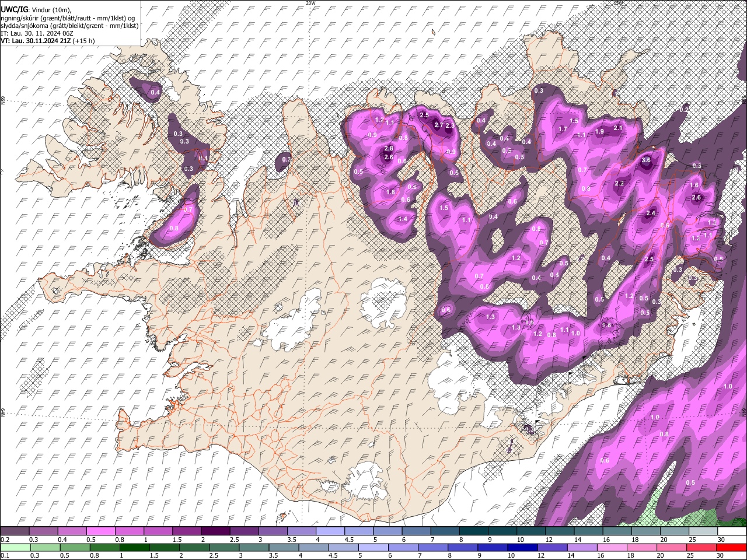Pick the darkest purple swatch in snow legend
Screen dimensions: 747x560
pos(215,531)
